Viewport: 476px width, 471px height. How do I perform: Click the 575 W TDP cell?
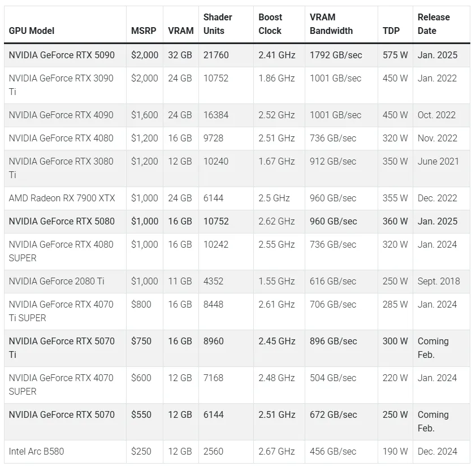395,55
